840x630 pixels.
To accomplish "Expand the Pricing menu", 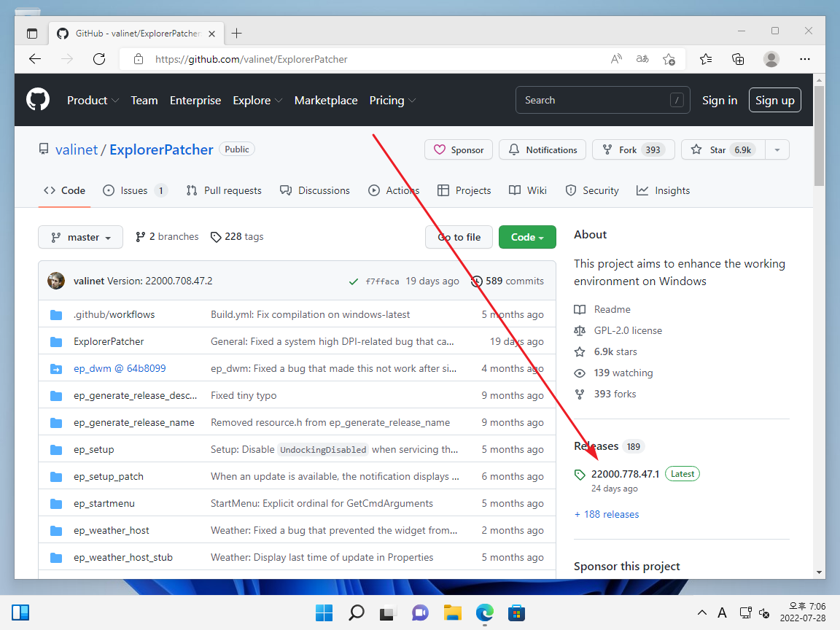I will pyautogui.click(x=392, y=100).
